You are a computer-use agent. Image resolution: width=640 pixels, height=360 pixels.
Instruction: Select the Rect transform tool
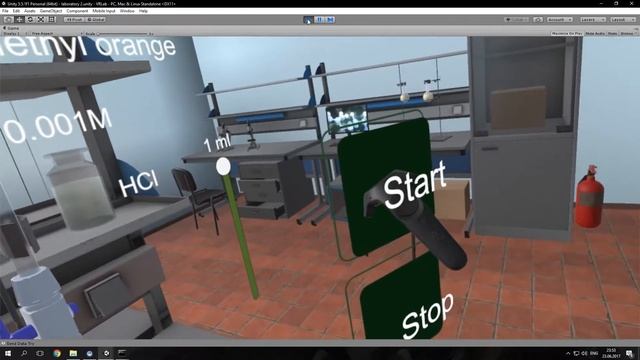(x=52, y=19)
